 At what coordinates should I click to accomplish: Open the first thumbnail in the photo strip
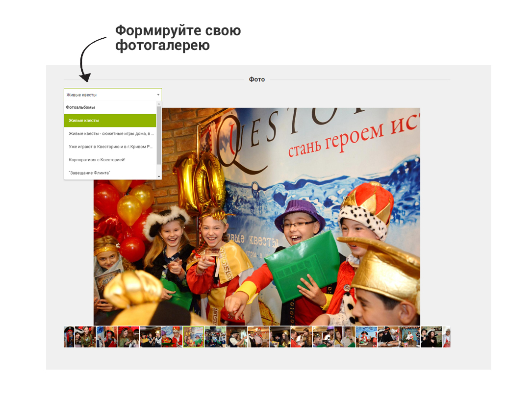tap(69, 337)
